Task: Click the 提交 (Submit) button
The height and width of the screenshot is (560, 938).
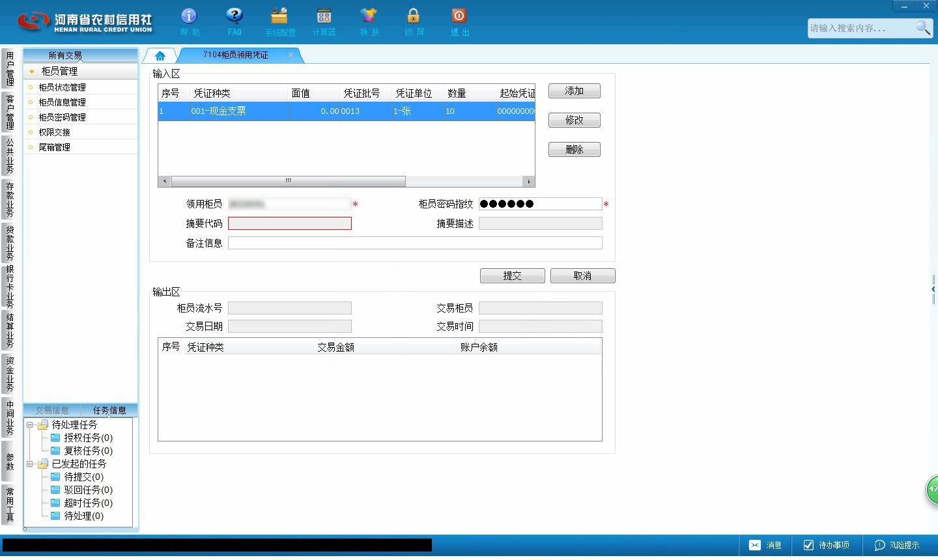Action: coord(512,275)
